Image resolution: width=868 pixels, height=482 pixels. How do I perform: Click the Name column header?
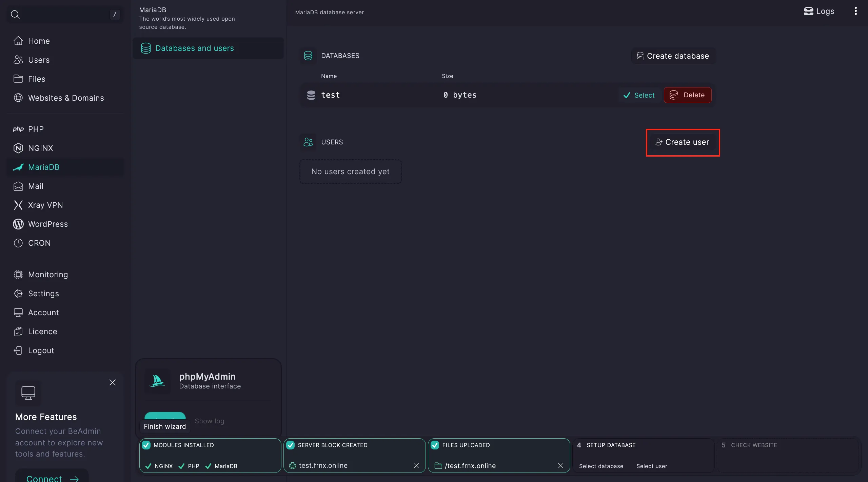click(329, 76)
